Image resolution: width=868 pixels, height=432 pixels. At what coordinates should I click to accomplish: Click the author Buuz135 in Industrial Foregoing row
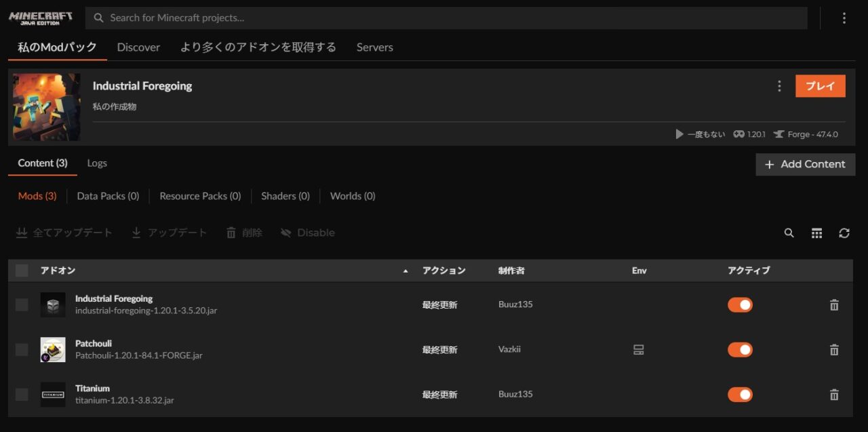(x=515, y=305)
